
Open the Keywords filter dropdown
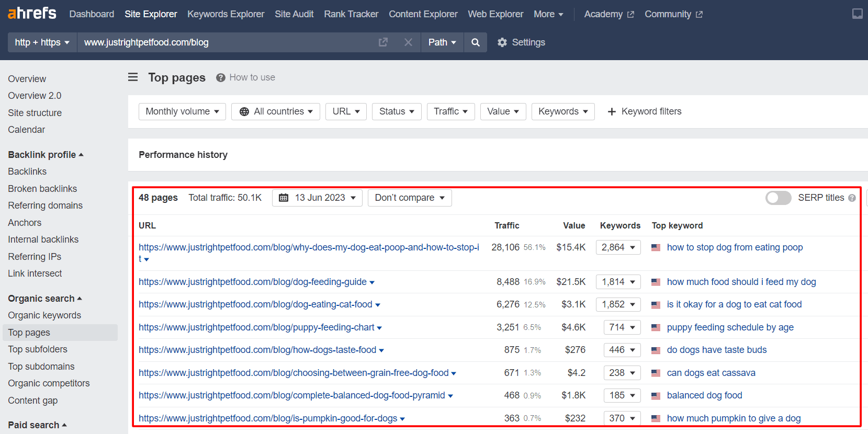pyautogui.click(x=563, y=111)
